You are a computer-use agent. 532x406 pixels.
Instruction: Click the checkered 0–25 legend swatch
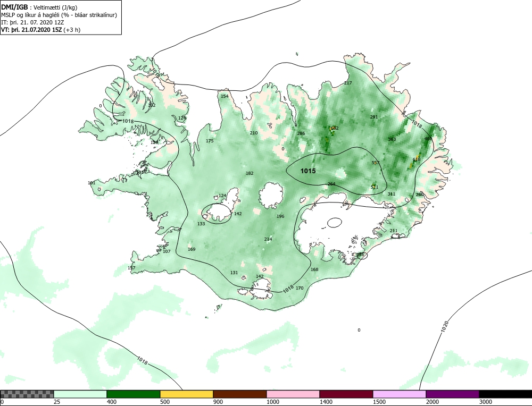point(27,394)
